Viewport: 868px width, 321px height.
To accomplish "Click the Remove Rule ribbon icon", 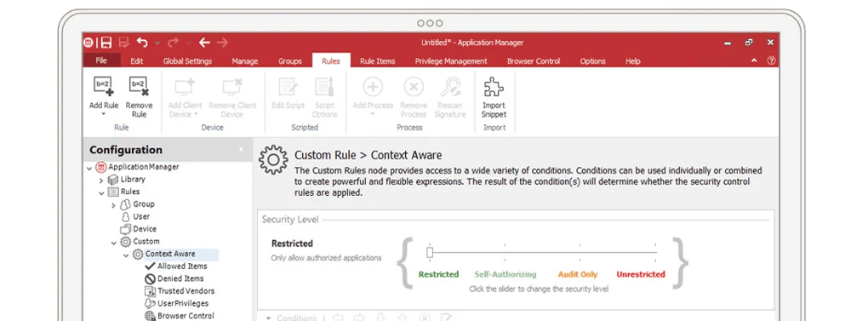I will pyautogui.click(x=139, y=86).
